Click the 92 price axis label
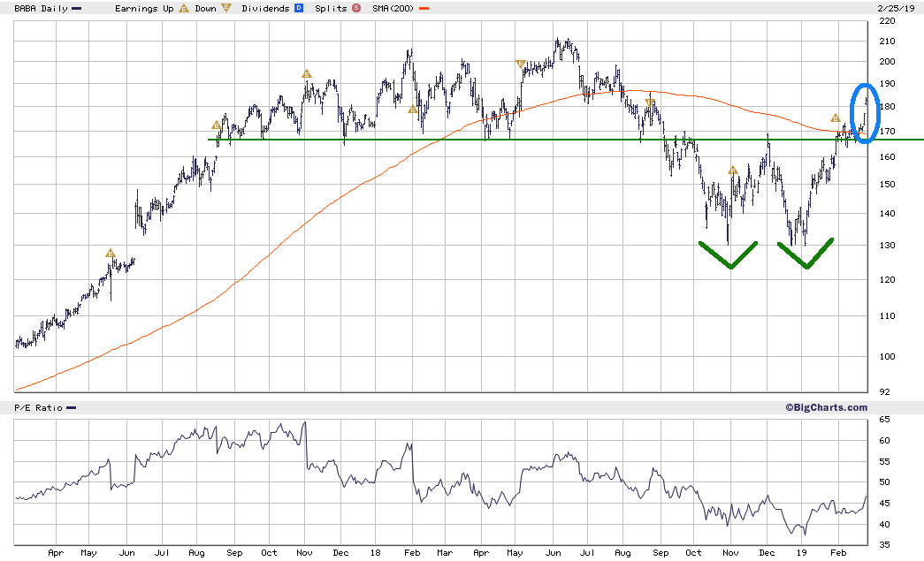The height and width of the screenshot is (561, 924). coord(884,391)
